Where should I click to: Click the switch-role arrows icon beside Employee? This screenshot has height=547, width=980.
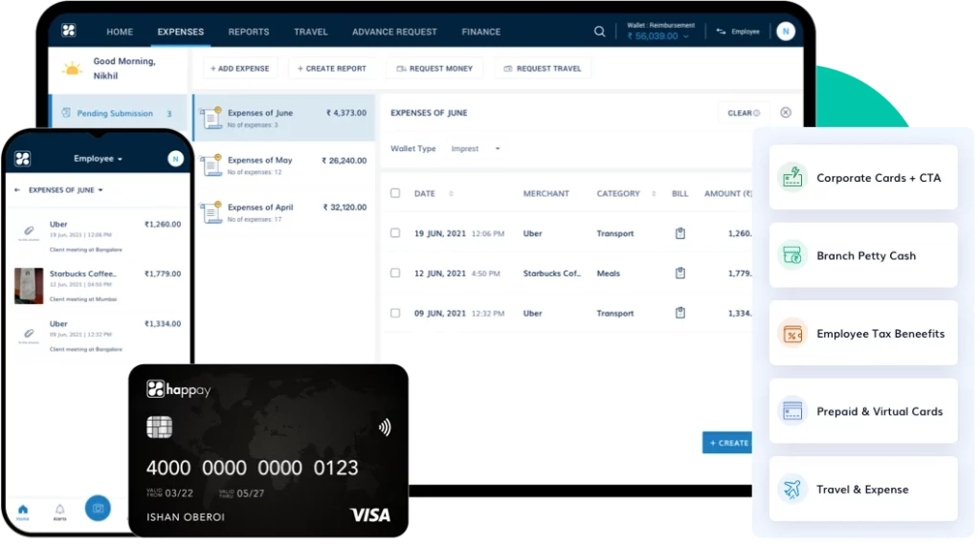(x=721, y=32)
